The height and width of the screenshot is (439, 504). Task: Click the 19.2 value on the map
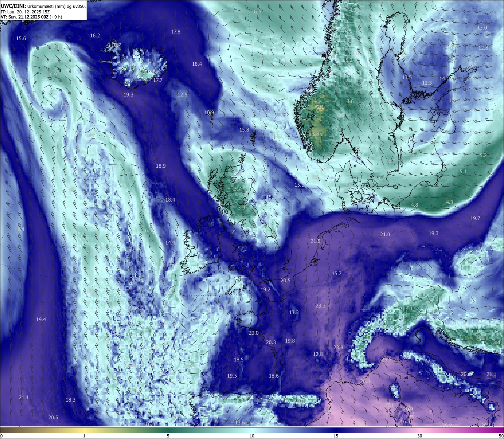pos(265,290)
